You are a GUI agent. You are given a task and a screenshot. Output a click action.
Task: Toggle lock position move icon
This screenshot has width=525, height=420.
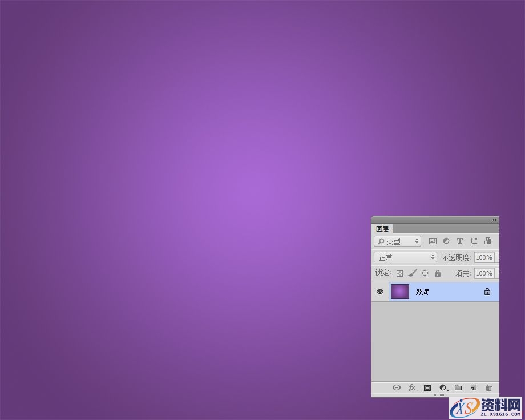[425, 273]
